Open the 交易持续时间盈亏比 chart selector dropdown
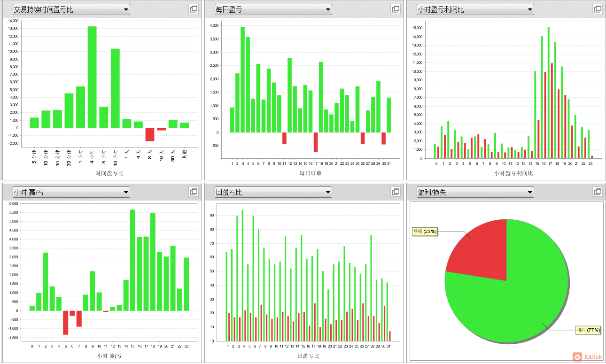 71,9
